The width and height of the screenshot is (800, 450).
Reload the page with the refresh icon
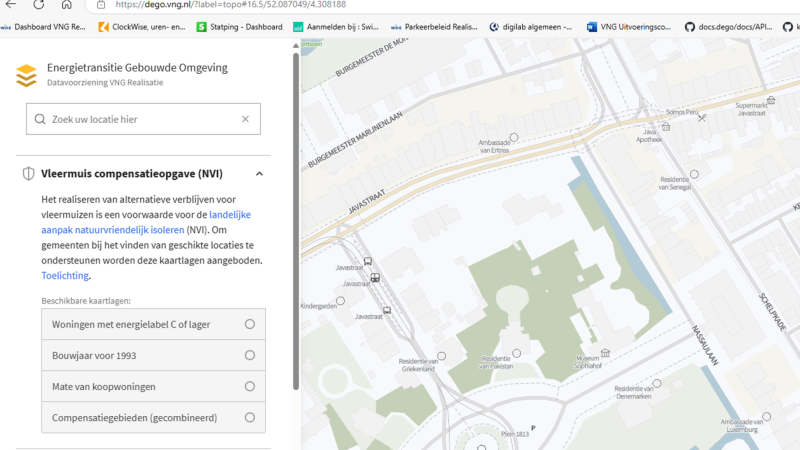click(x=39, y=5)
